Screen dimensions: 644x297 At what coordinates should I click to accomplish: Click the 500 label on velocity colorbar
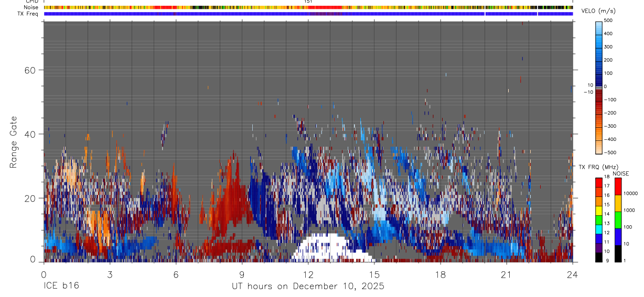(609, 20)
